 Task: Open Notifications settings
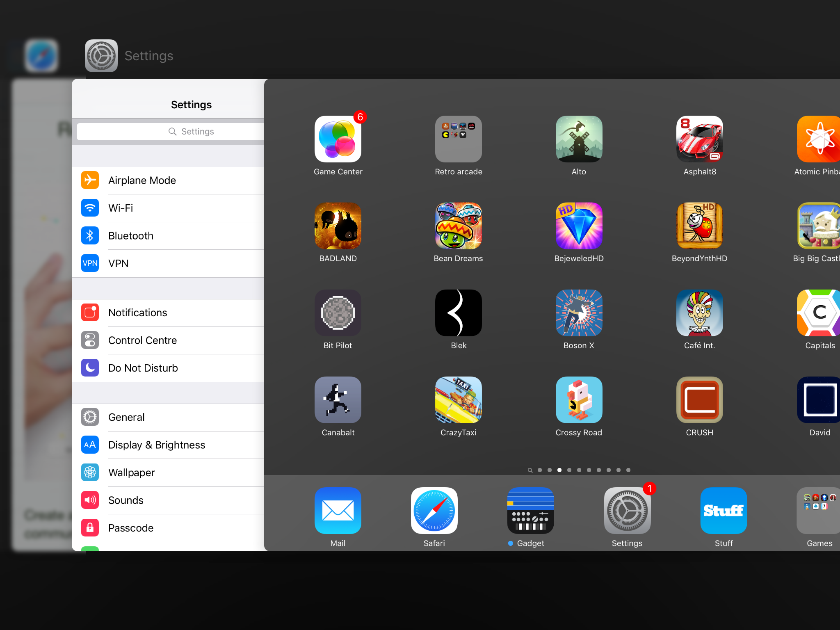click(168, 313)
